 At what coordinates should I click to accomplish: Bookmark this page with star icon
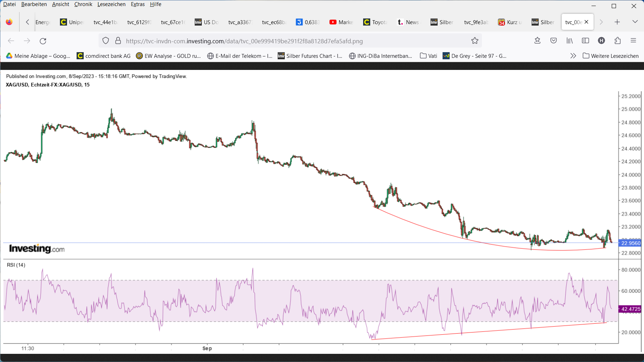[x=475, y=41]
